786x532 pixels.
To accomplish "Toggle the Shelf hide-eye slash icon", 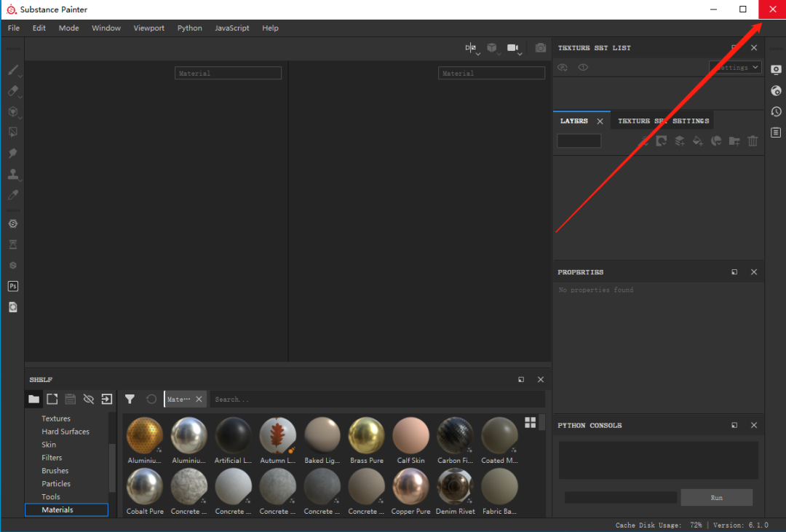I will pos(89,399).
